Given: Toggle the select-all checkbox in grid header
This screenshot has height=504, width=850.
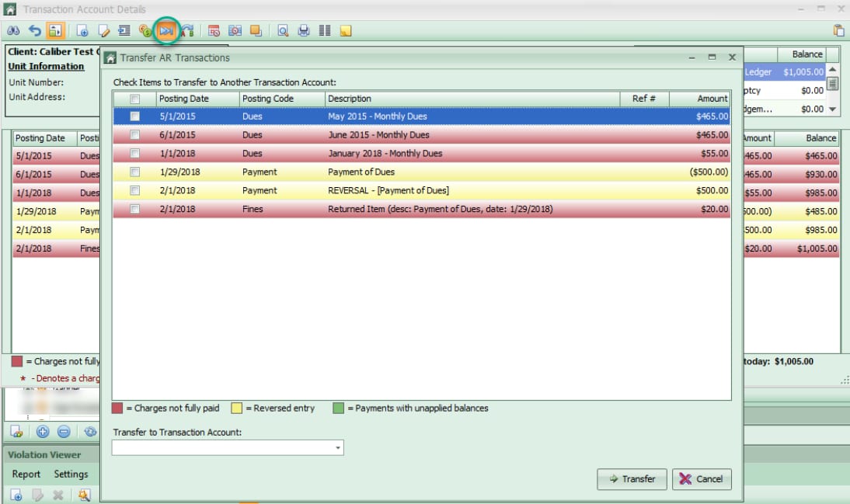Looking at the screenshot, I should [134, 99].
